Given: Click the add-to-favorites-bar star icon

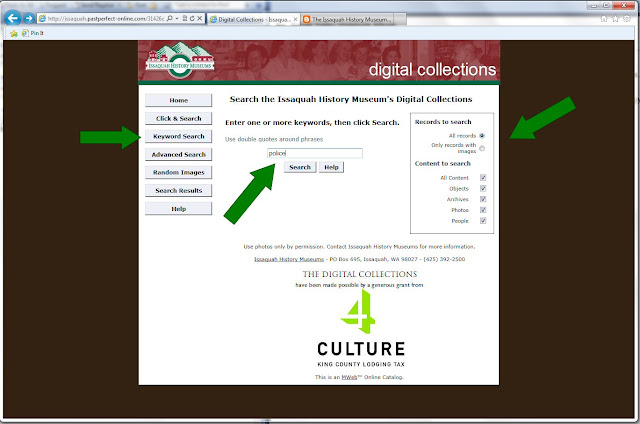Looking at the screenshot, I should point(14,33).
